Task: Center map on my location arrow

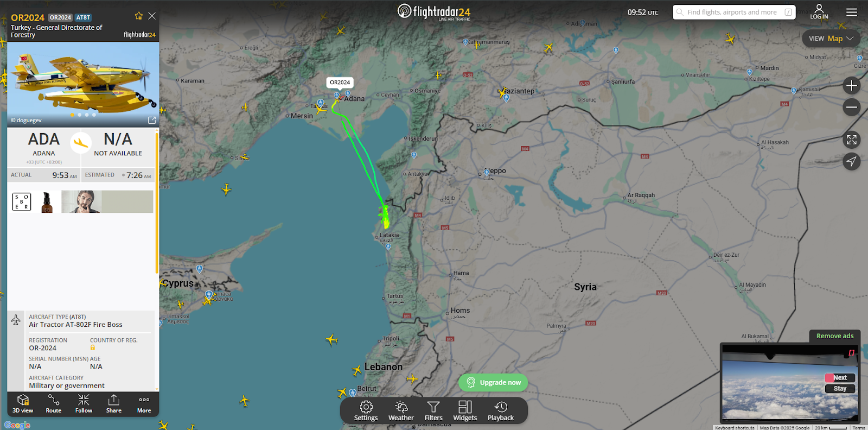Action: tap(852, 161)
